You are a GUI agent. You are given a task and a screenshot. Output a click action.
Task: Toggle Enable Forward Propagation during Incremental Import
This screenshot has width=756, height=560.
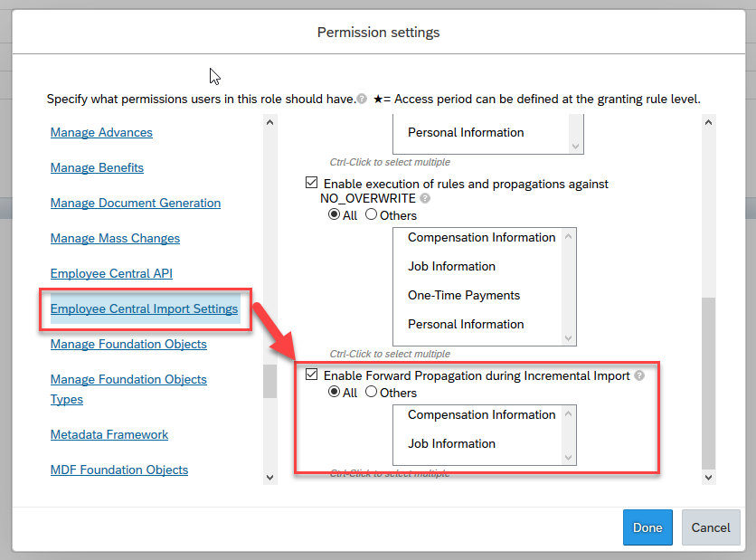coord(311,375)
